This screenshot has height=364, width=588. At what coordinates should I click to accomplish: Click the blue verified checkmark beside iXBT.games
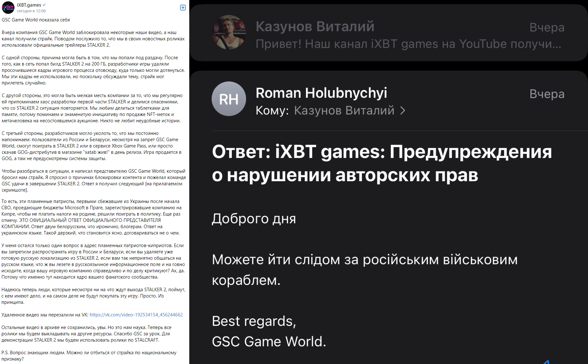[44, 5]
